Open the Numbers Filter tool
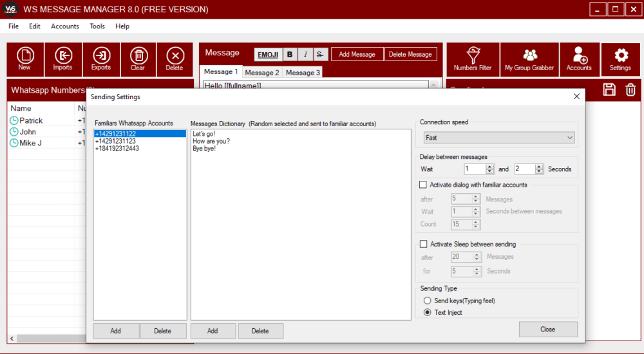The image size is (644, 354). [x=473, y=60]
